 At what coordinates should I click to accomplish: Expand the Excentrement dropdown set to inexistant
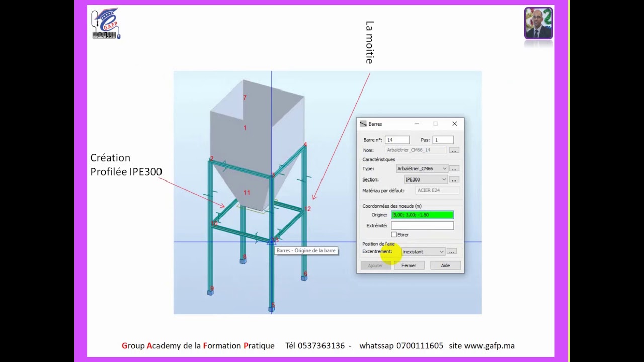(423, 252)
